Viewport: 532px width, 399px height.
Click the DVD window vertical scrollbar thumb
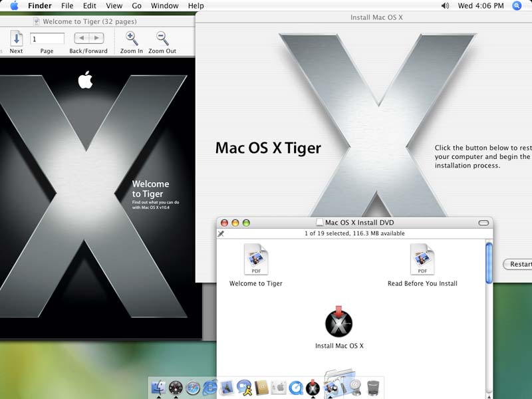tap(489, 263)
